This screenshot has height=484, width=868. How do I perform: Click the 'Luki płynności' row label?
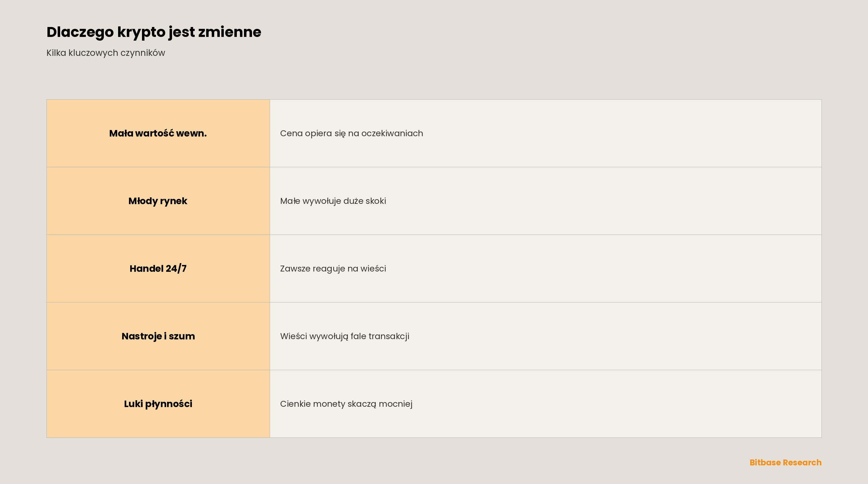pyautogui.click(x=158, y=404)
